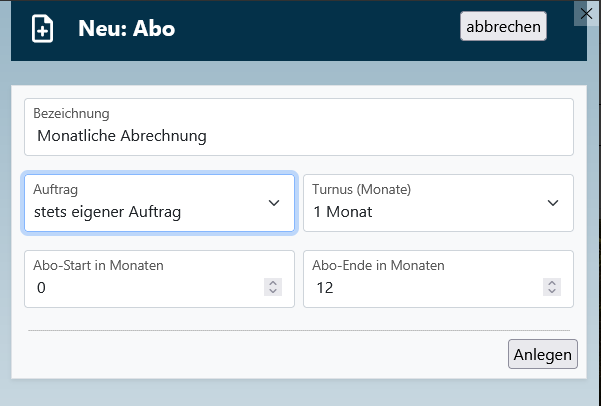Increase Abo-Start value with up arrow
The width and height of the screenshot is (601, 406).
pos(272,284)
